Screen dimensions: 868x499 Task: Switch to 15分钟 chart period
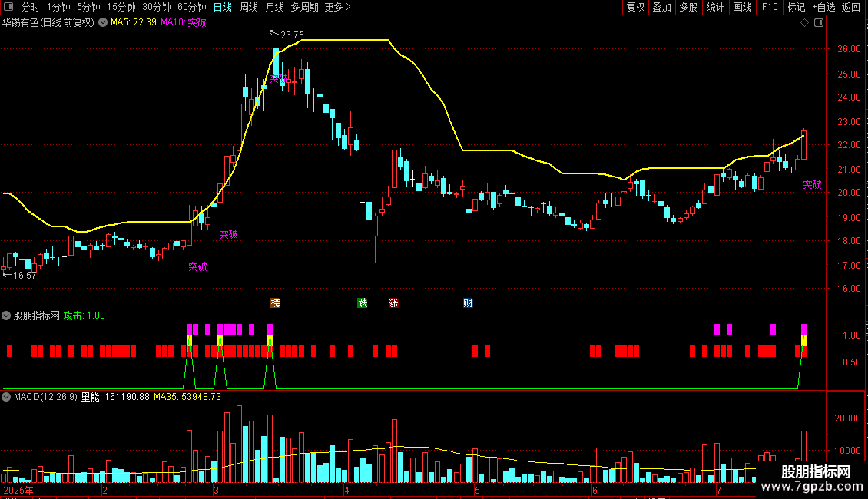(121, 7)
